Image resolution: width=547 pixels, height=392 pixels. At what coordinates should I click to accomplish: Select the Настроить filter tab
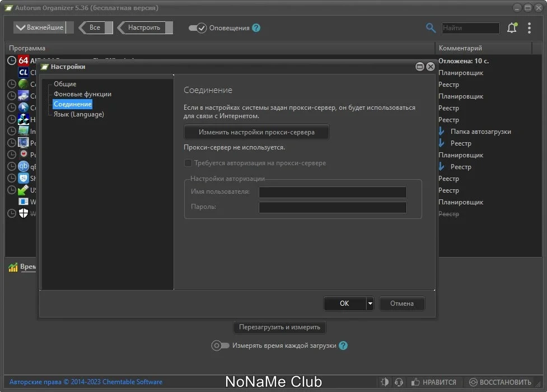point(145,27)
